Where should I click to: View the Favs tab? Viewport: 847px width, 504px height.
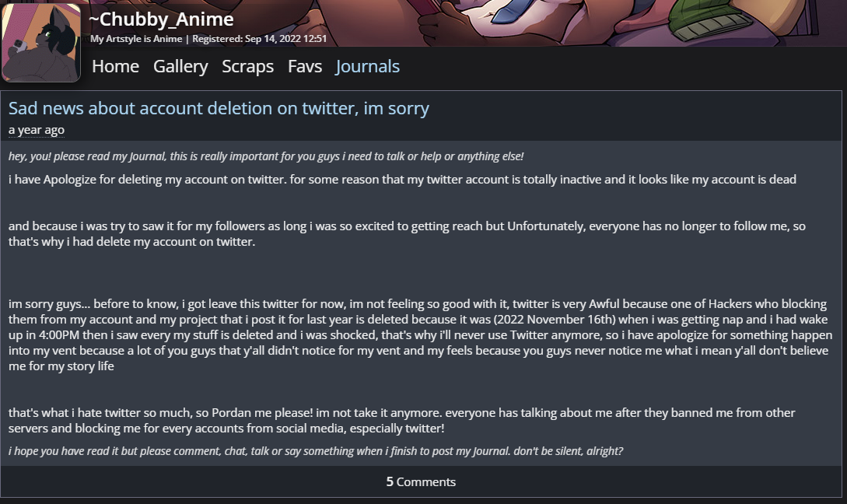point(305,67)
